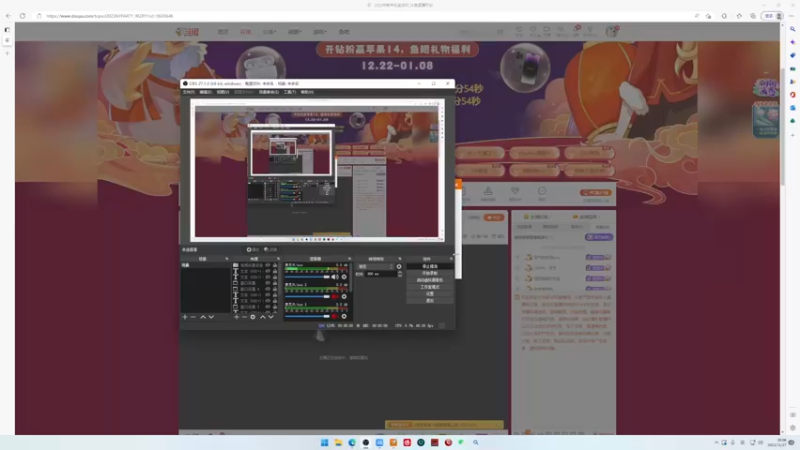Pop out the 转场特效 dock using its header icon

(x=400, y=259)
